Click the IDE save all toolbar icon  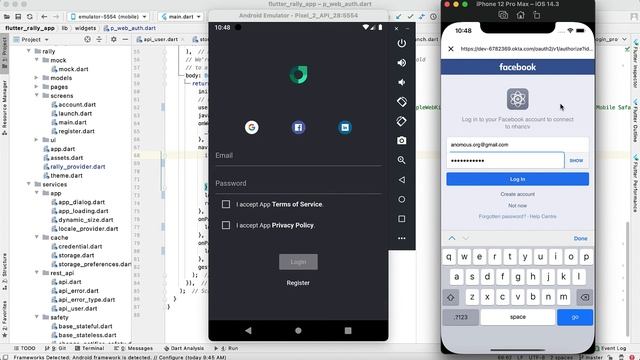pyautogui.click(x=18, y=17)
